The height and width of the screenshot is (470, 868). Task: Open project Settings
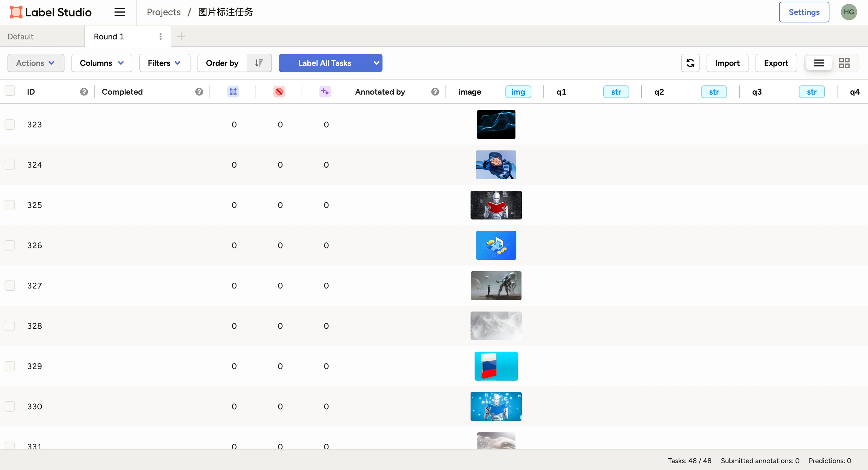pyautogui.click(x=804, y=12)
